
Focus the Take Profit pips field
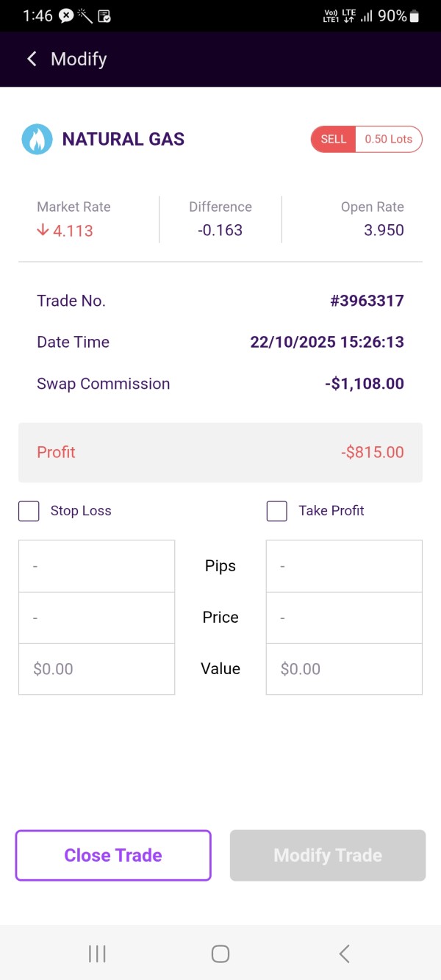[344, 566]
